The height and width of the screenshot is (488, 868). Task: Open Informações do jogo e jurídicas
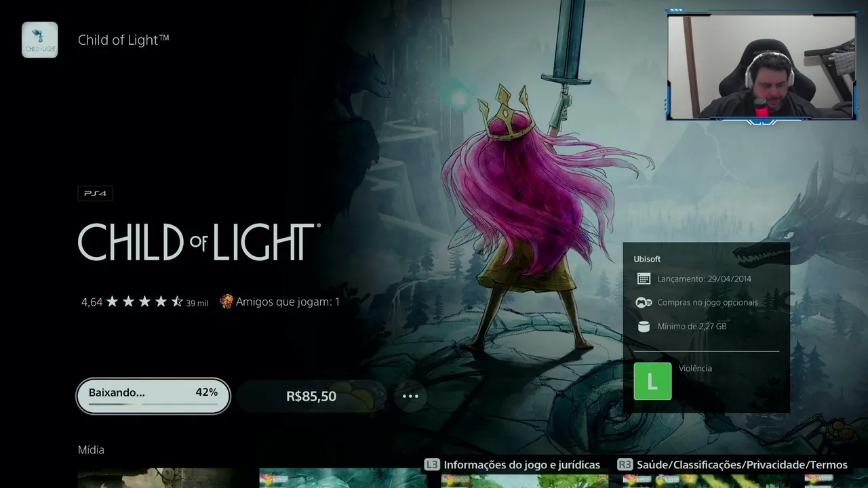(x=521, y=465)
